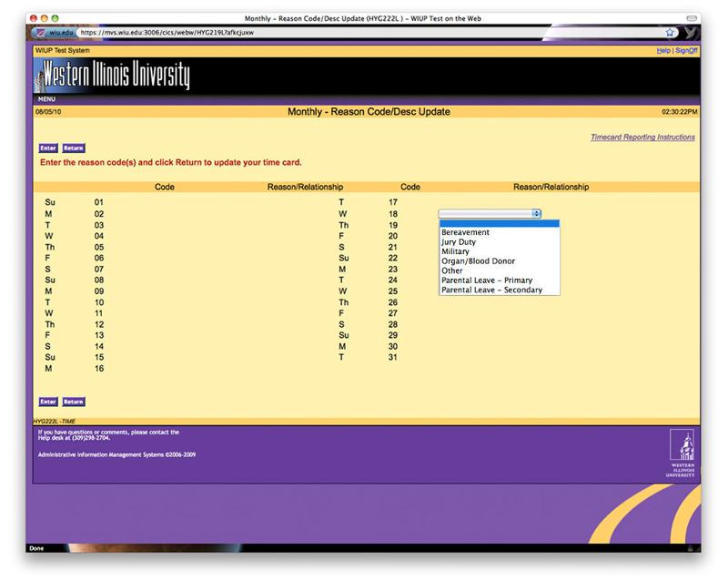The height and width of the screenshot is (581, 728).
Task: Toggle the toolbar pill button in title bar
Action: click(692, 18)
